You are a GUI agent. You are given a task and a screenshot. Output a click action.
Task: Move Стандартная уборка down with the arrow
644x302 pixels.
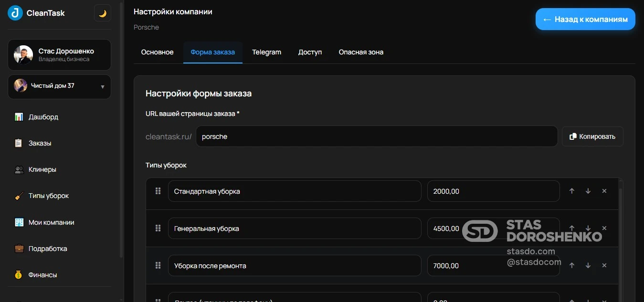(x=588, y=191)
